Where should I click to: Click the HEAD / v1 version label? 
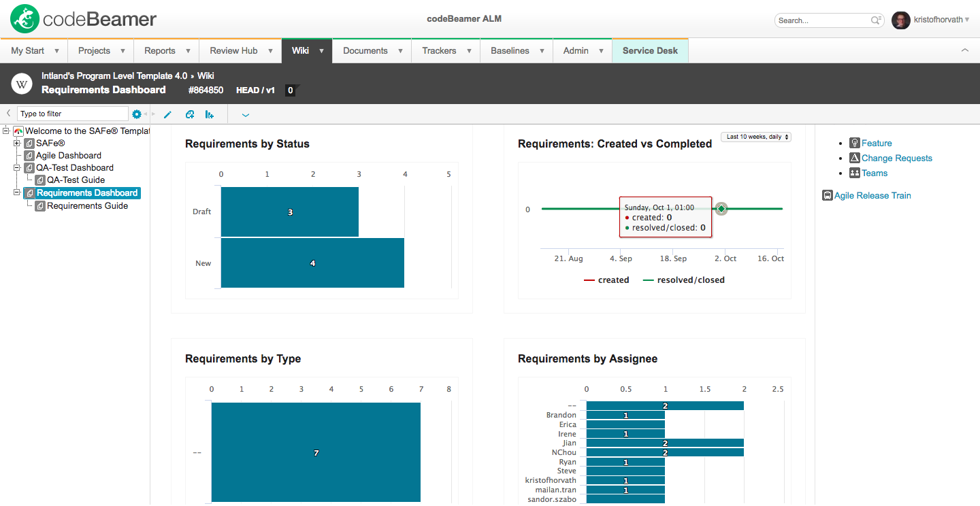(x=255, y=90)
